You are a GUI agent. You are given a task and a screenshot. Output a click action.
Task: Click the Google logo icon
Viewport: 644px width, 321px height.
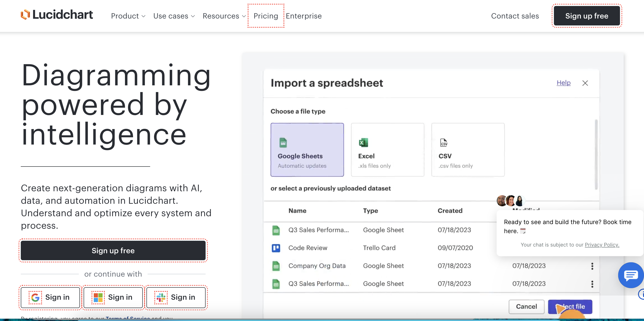[35, 297]
